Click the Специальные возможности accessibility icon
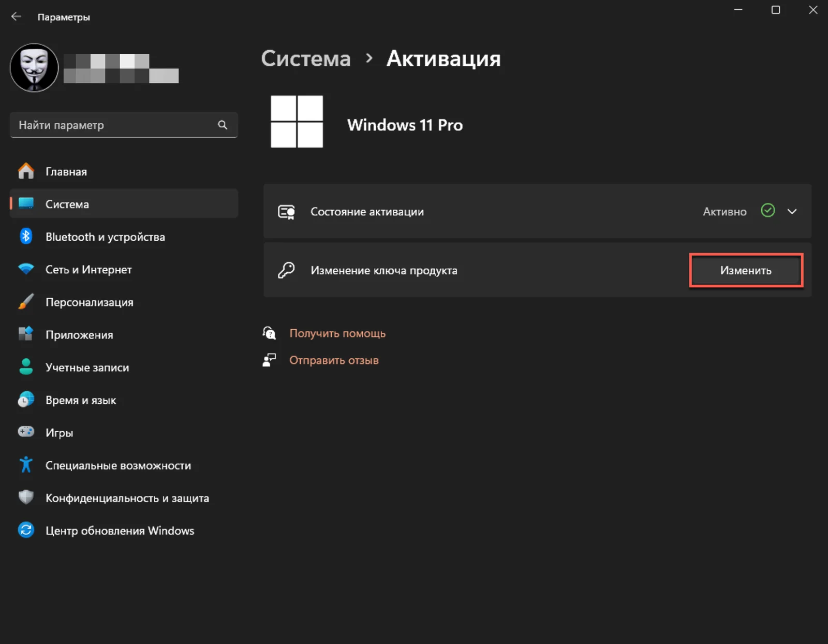Image resolution: width=828 pixels, height=644 pixels. pyautogui.click(x=26, y=464)
